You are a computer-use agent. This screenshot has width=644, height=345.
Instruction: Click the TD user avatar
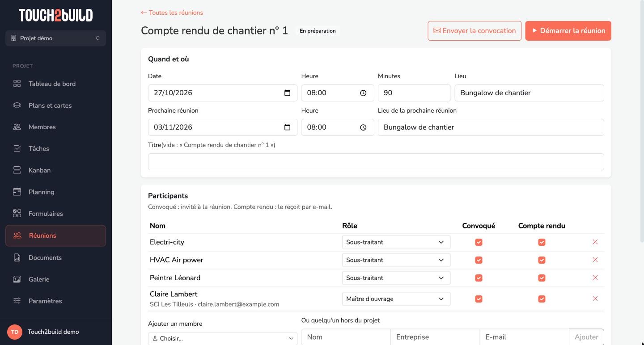click(x=15, y=332)
